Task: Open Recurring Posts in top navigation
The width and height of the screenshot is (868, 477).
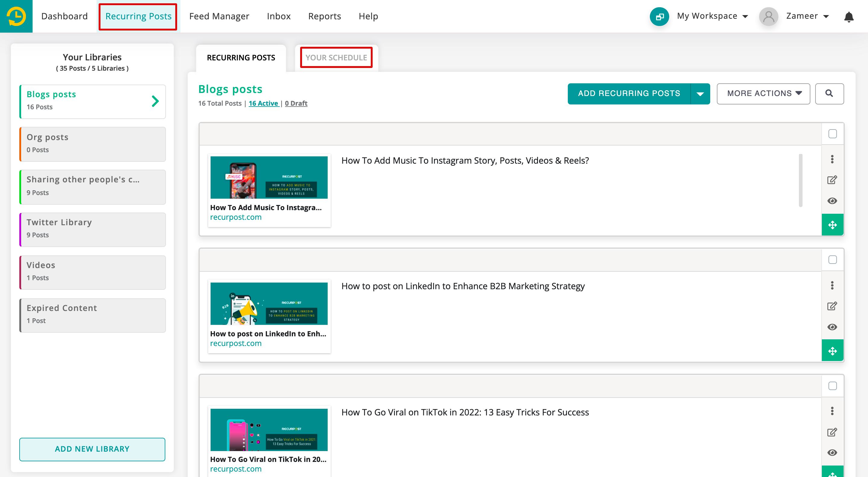Action: pos(138,16)
